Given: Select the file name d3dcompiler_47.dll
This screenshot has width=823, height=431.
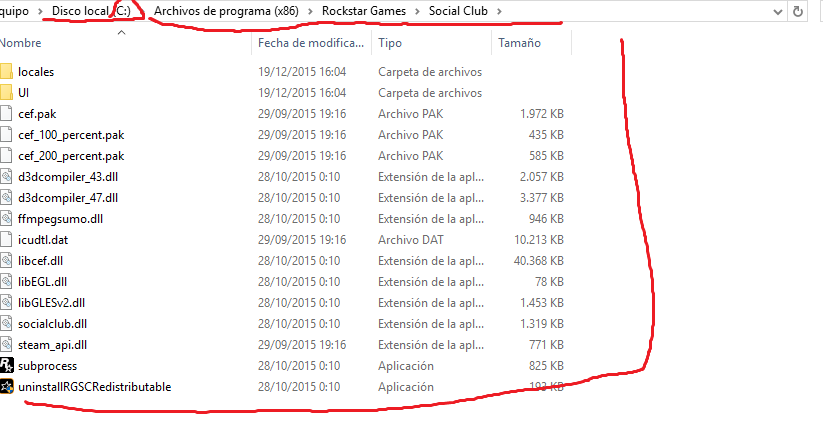Looking at the screenshot, I should coord(68,198).
